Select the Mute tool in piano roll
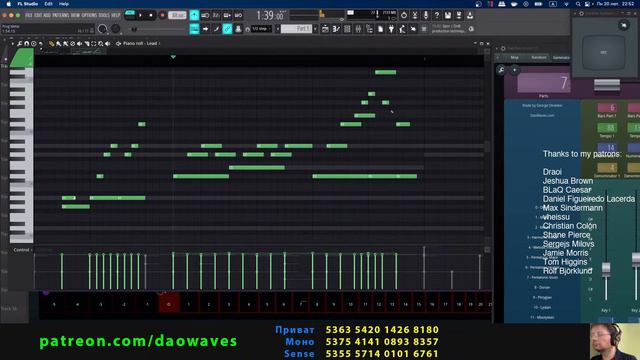640x360 pixels. tap(79, 43)
